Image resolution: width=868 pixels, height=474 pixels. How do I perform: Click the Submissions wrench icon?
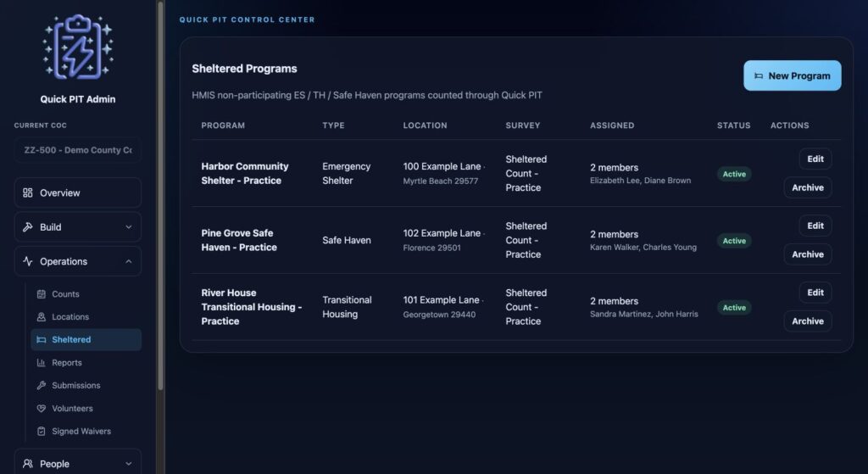(x=41, y=386)
